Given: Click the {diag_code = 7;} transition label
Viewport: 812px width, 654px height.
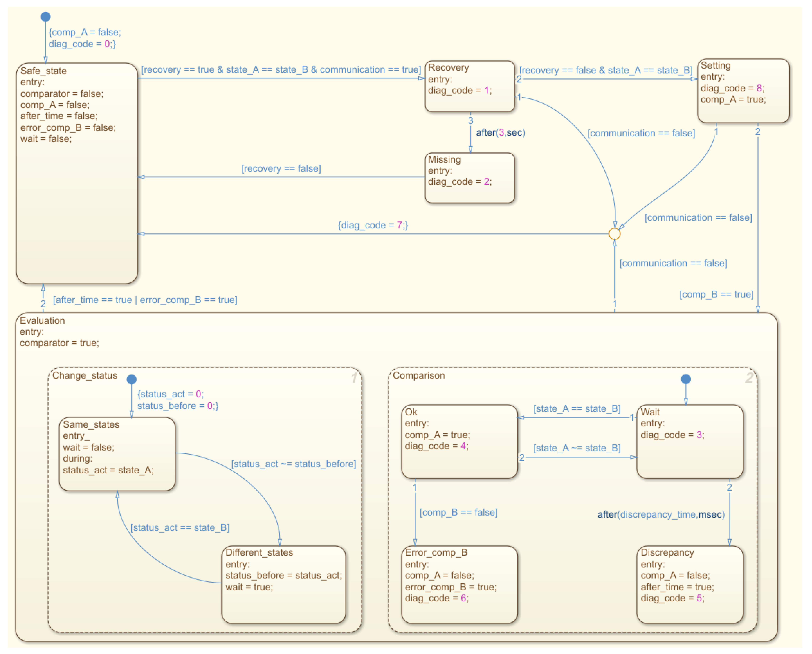Looking at the screenshot, I should click(373, 225).
